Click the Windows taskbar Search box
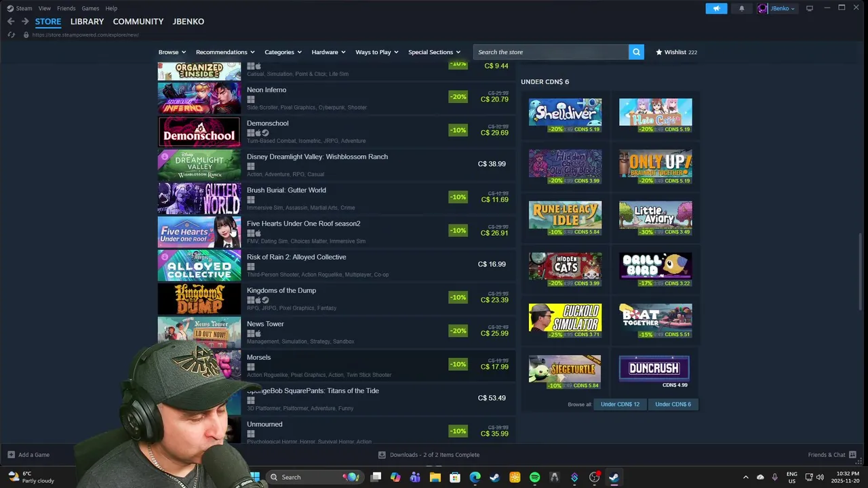Image resolution: width=868 pixels, height=488 pixels. [x=315, y=477]
